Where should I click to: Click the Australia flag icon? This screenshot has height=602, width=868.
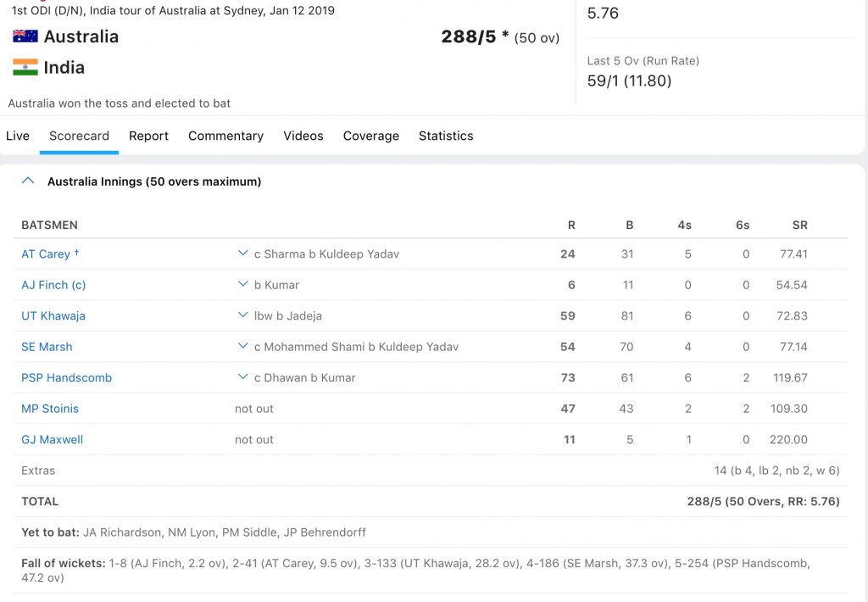tap(25, 36)
